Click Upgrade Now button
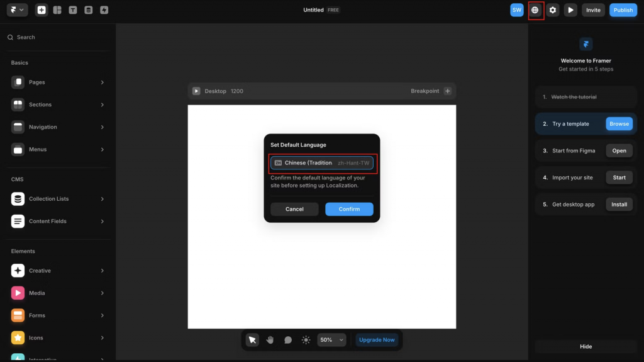The height and width of the screenshot is (362, 644). click(377, 340)
